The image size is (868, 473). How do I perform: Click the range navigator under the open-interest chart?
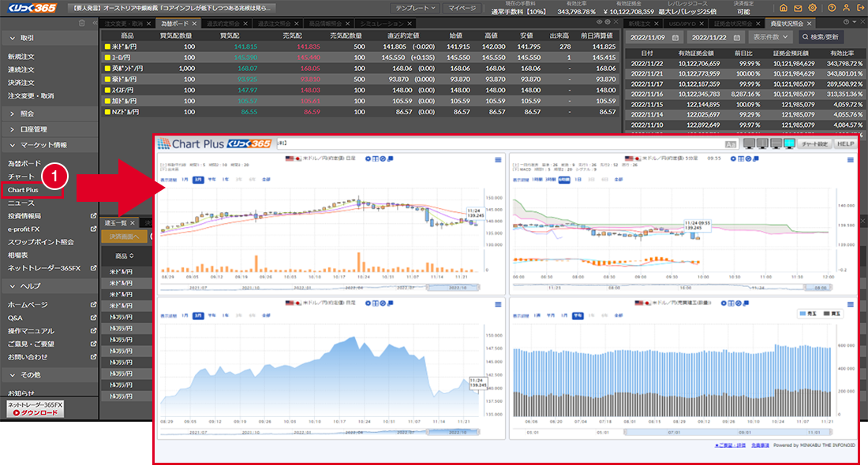(672, 432)
